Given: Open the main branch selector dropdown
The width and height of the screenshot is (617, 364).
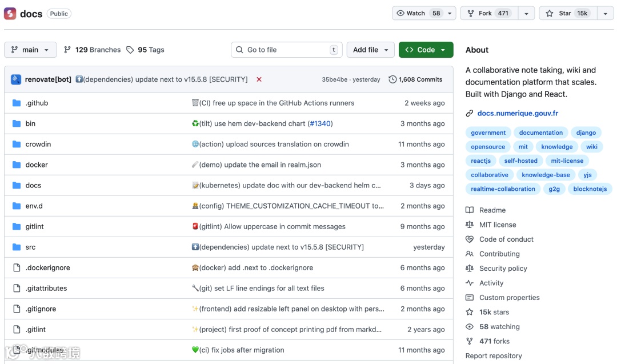Looking at the screenshot, I should tap(30, 50).
